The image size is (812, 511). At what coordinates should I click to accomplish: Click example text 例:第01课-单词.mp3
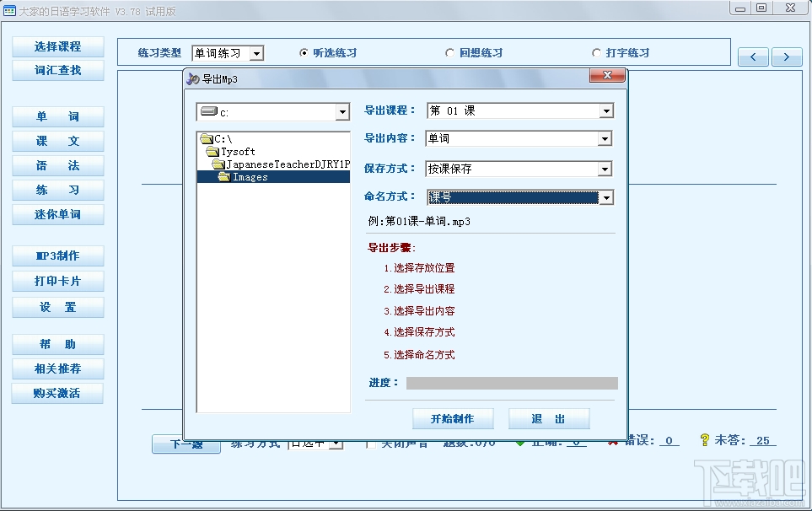click(419, 222)
